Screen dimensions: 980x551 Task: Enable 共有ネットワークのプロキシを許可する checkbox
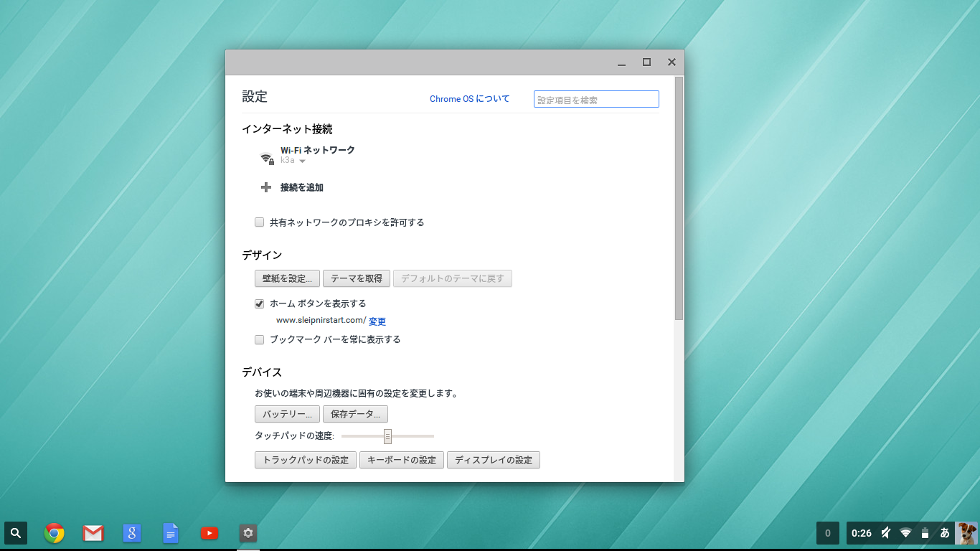[x=260, y=222]
